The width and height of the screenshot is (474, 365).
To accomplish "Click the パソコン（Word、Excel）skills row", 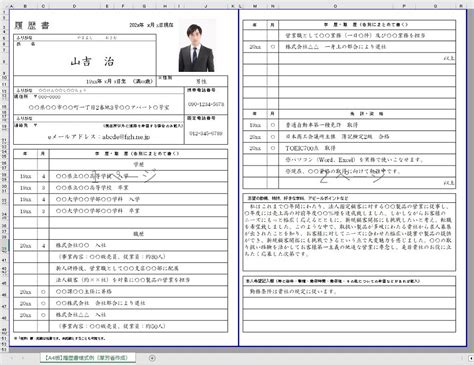I will tap(367, 160).
